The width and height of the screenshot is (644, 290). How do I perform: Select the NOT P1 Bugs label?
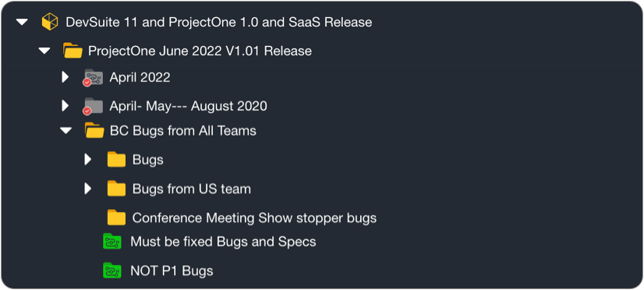point(172,271)
